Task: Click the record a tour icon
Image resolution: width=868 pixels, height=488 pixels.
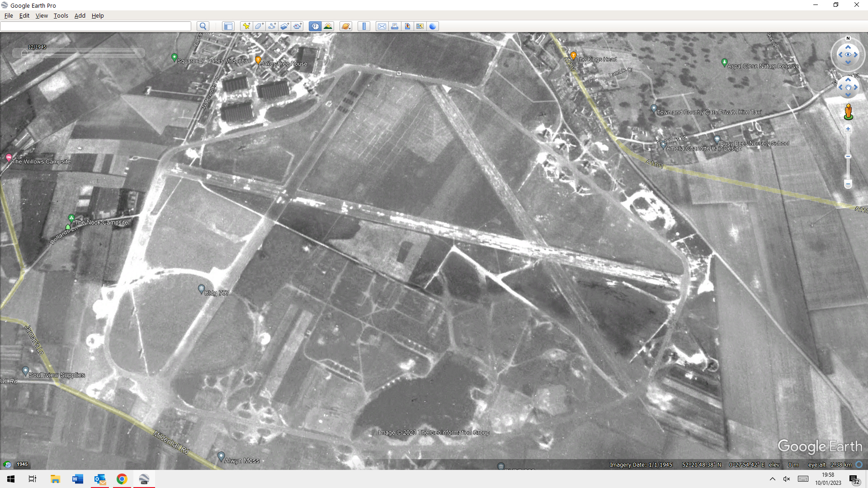Action: click(297, 26)
